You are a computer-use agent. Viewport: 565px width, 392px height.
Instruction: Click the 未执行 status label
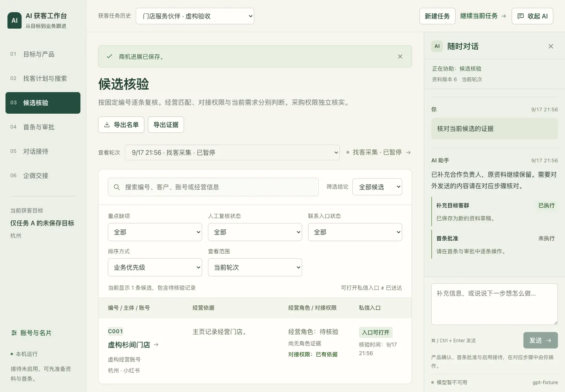[547, 238]
